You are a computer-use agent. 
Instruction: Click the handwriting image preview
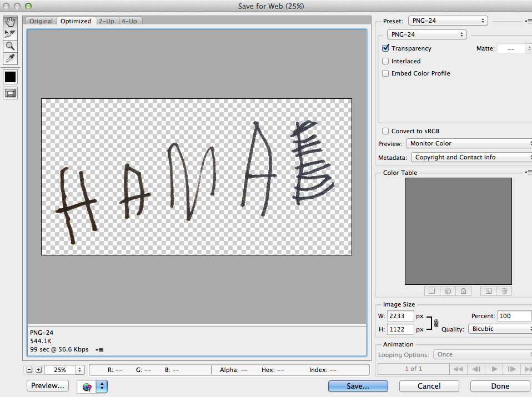pos(197,177)
